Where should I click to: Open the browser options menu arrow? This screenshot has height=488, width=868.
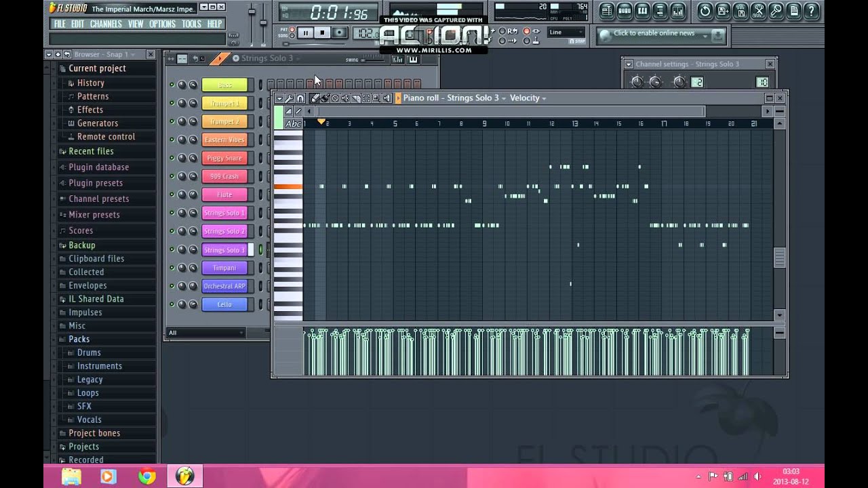point(49,54)
